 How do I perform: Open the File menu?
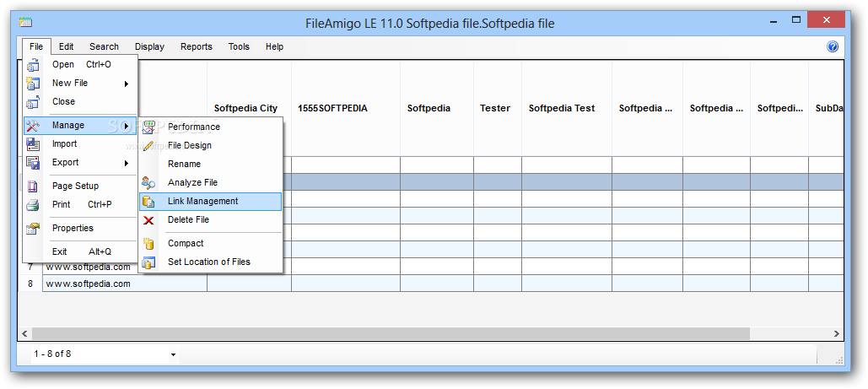pos(36,46)
